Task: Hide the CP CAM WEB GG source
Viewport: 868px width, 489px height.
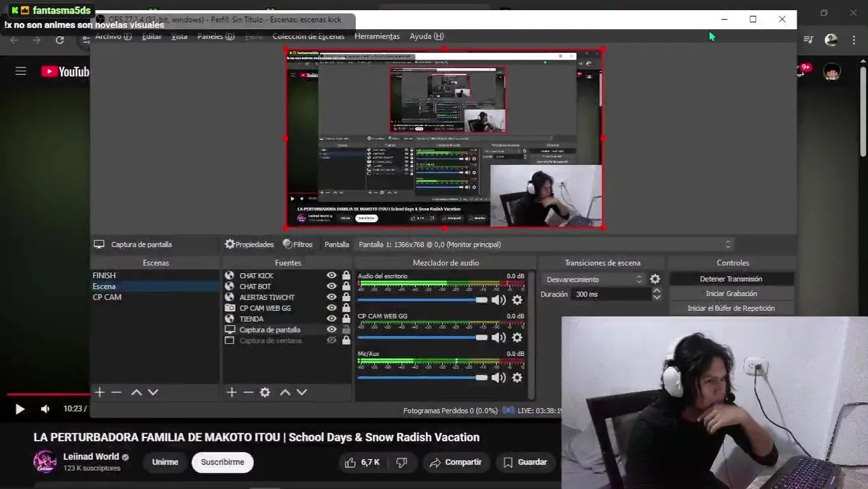Action: [x=331, y=308]
